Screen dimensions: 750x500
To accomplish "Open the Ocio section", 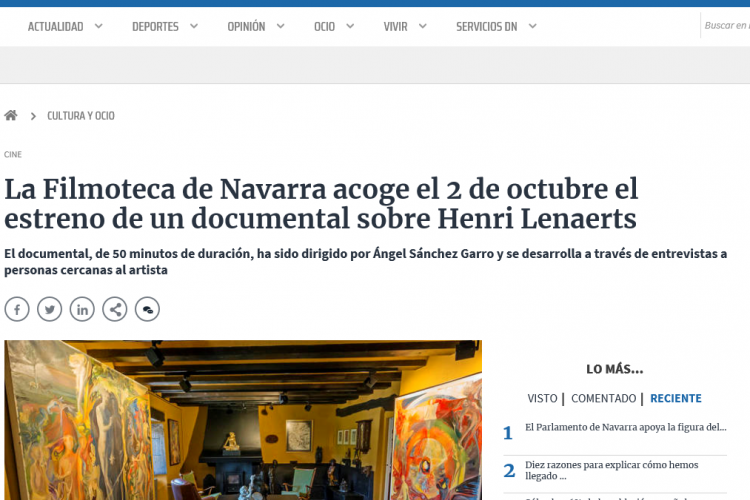I will [324, 27].
